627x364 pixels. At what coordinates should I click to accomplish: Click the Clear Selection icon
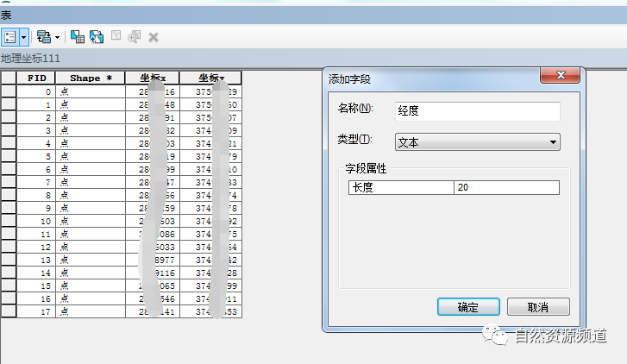(116, 35)
